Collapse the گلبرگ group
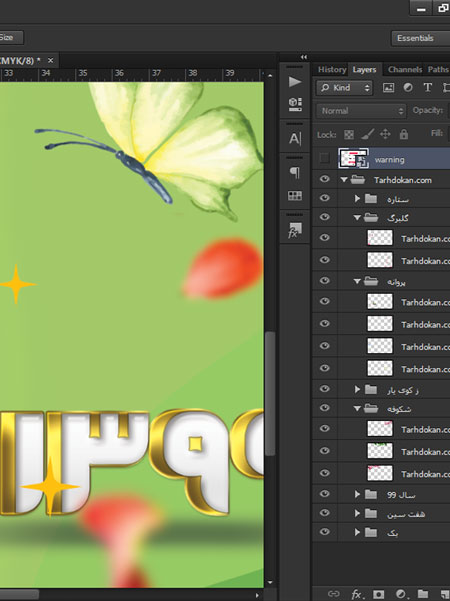The width and height of the screenshot is (450, 601). pyautogui.click(x=357, y=218)
